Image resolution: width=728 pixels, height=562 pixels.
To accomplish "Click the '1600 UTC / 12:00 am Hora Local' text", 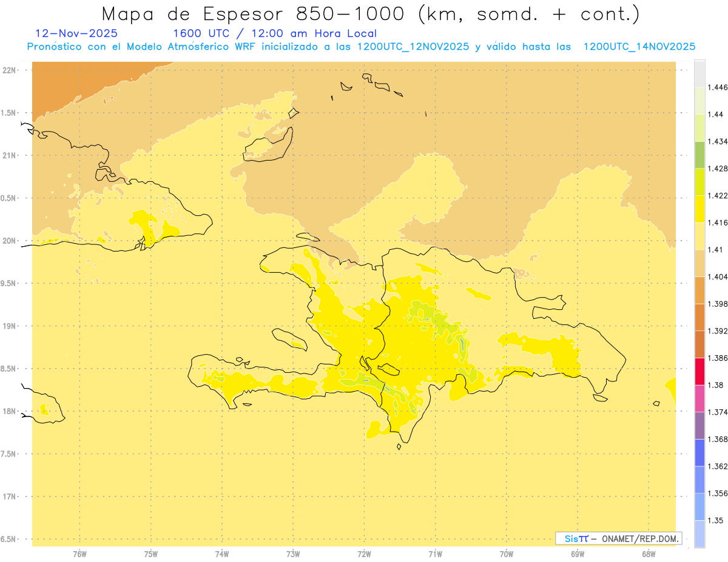I will coord(275,33).
